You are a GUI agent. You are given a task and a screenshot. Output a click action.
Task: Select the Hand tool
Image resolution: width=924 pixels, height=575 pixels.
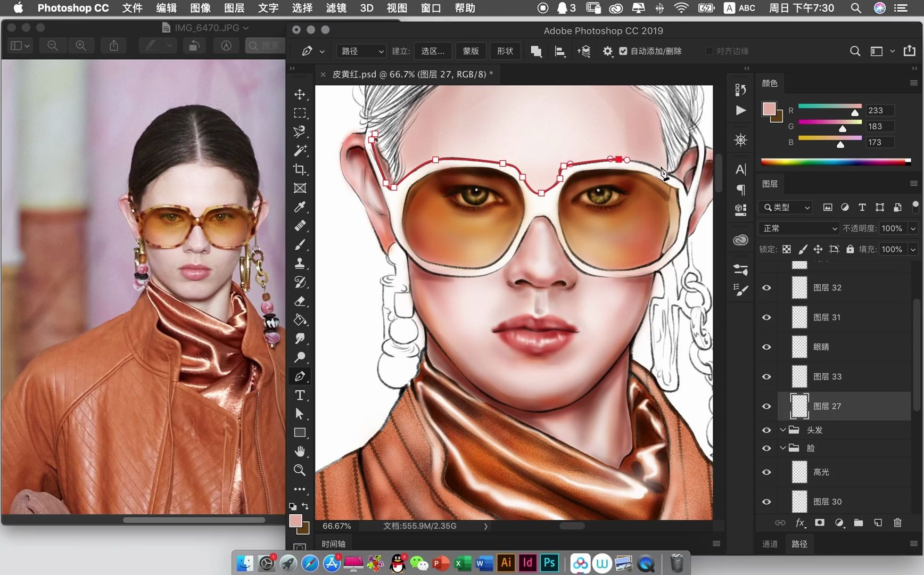tap(300, 451)
